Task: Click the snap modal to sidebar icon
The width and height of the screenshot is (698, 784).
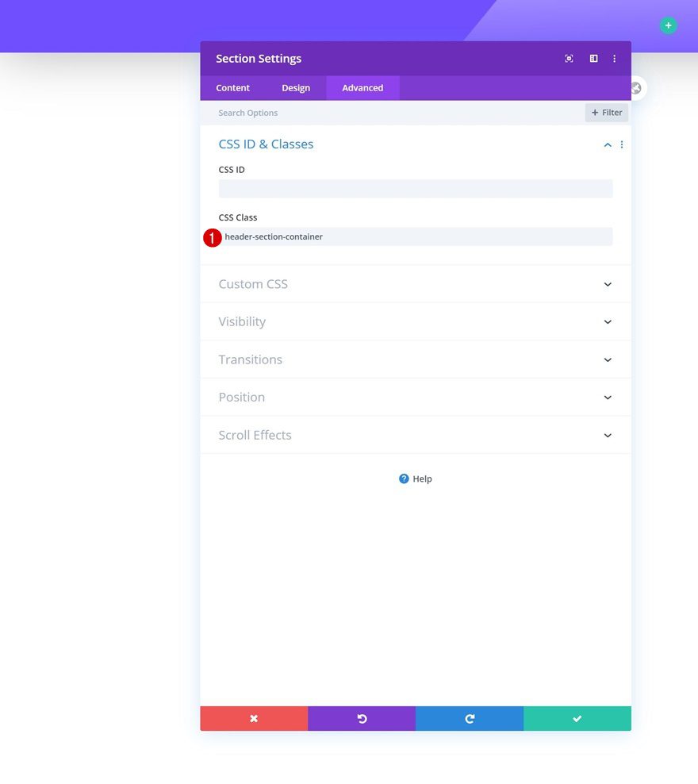Action: click(593, 59)
